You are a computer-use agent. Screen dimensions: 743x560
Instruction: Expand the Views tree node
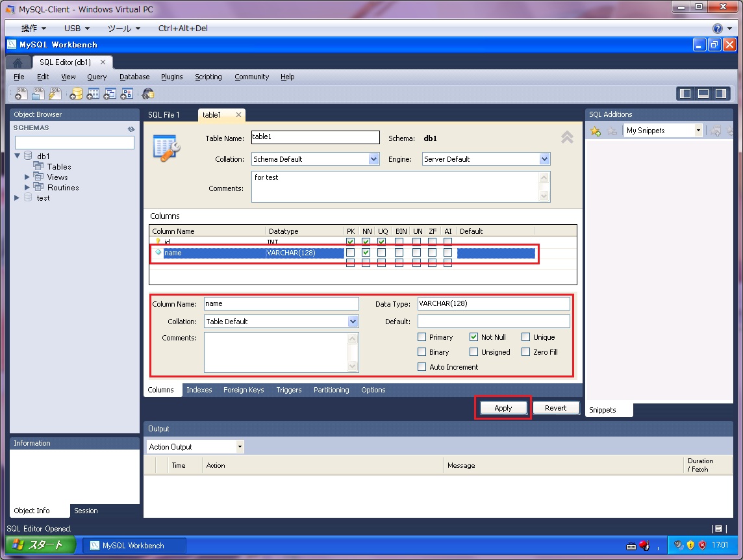[27, 177]
